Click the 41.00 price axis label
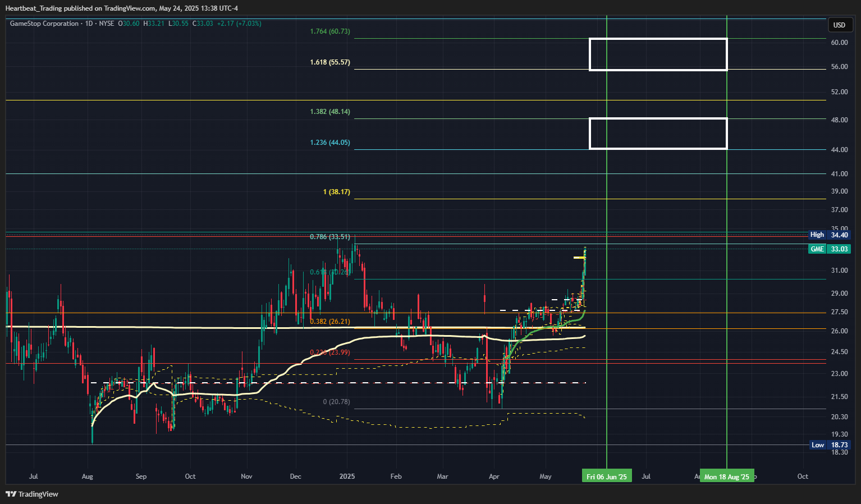The image size is (861, 504). click(840, 174)
